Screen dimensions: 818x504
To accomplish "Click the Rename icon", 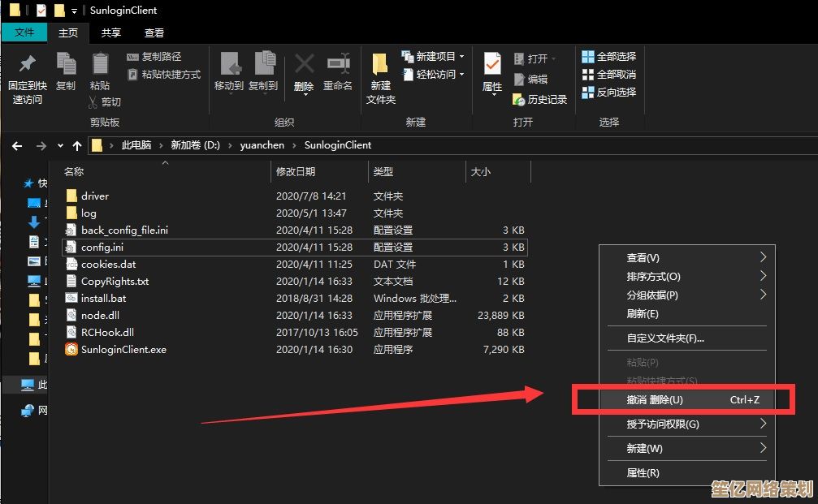I will 338,64.
